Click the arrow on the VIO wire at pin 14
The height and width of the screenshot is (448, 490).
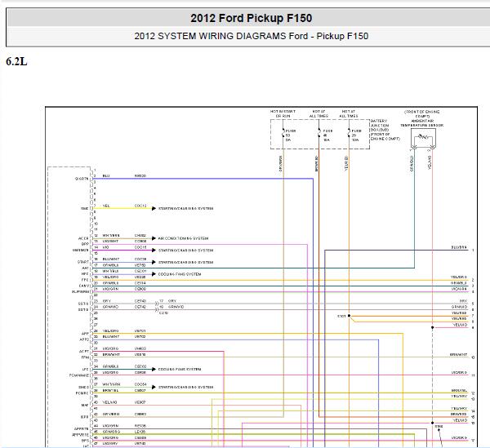click(x=154, y=251)
